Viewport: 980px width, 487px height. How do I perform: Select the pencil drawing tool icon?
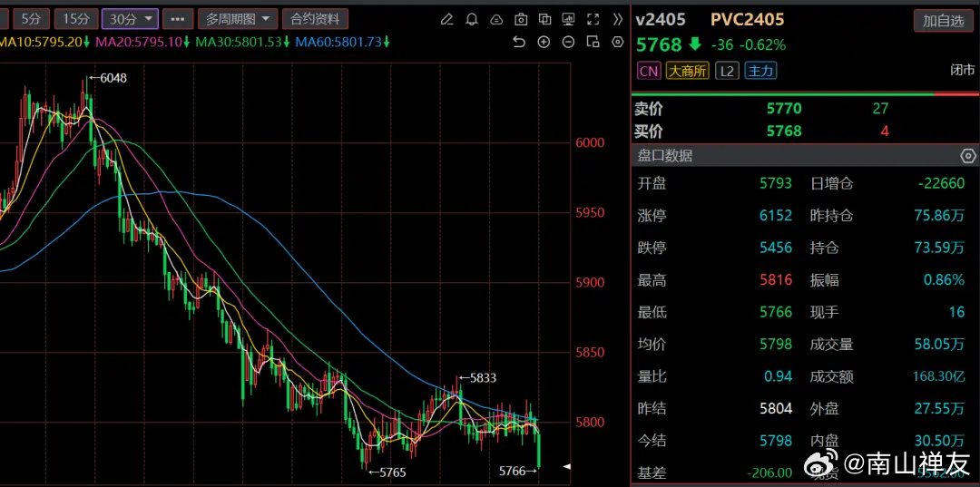point(446,19)
